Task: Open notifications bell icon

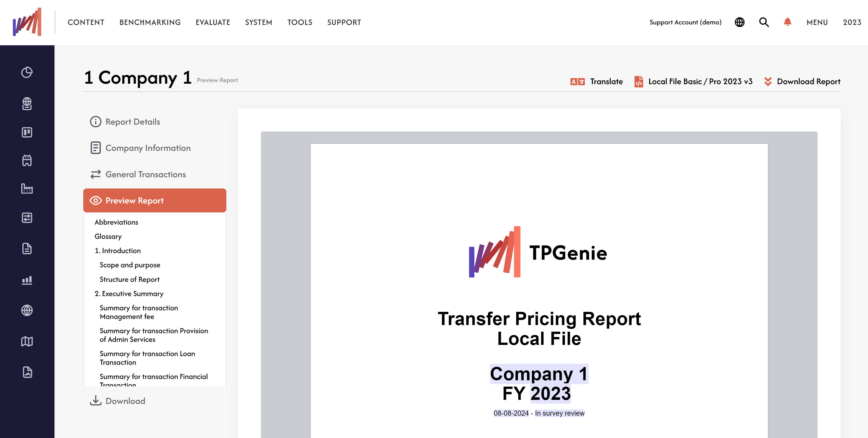Action: click(x=787, y=22)
